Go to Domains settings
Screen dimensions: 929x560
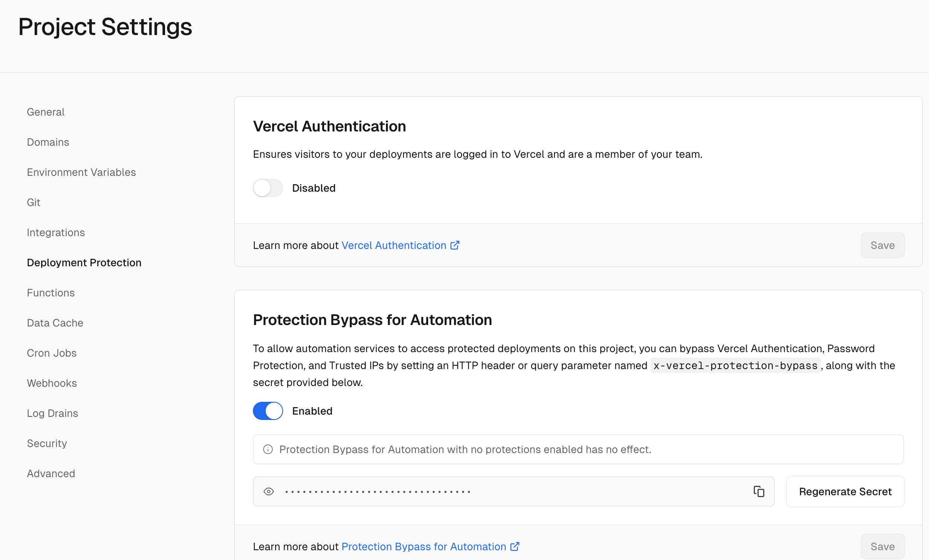pos(48,142)
